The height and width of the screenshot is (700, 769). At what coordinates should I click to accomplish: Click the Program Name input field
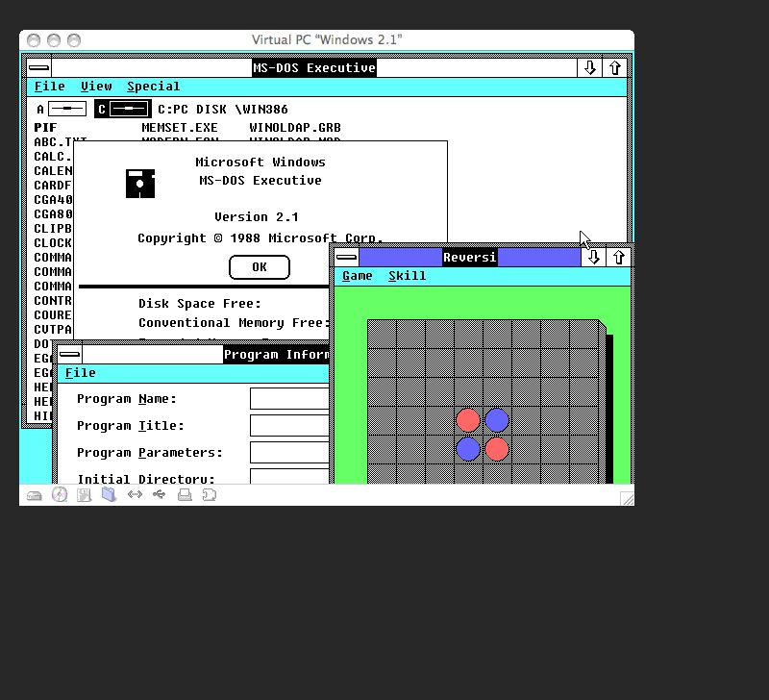289,398
